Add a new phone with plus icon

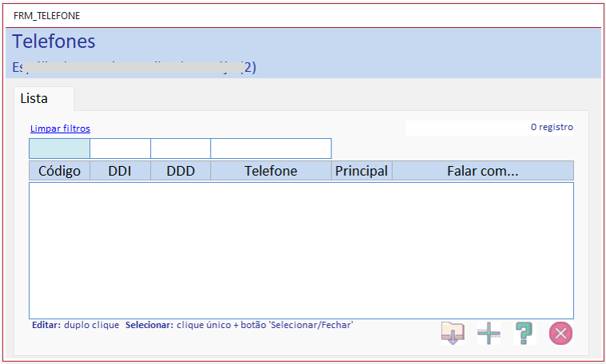[x=489, y=333]
